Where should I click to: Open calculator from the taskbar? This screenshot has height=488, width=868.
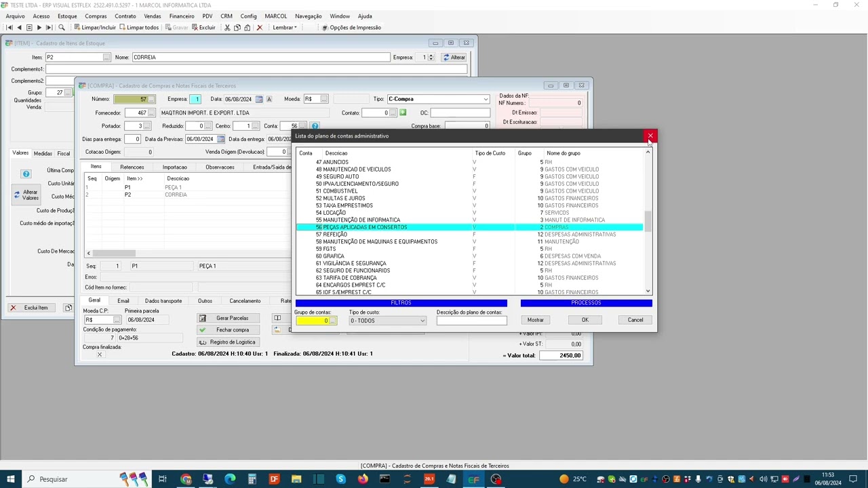point(252,479)
